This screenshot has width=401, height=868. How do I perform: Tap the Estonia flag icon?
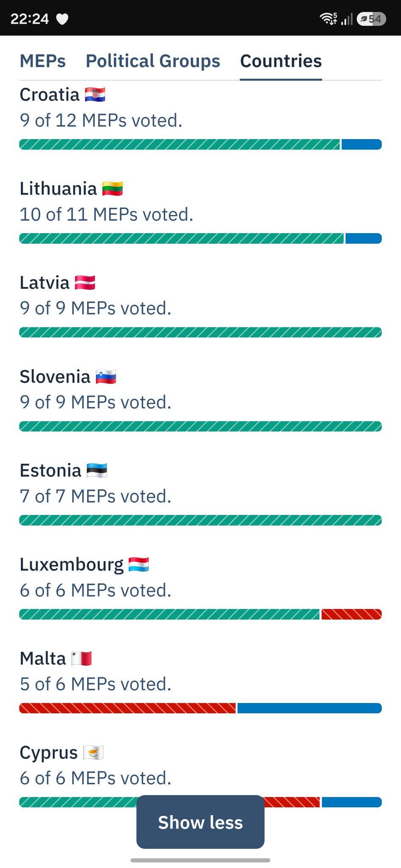[97, 470]
